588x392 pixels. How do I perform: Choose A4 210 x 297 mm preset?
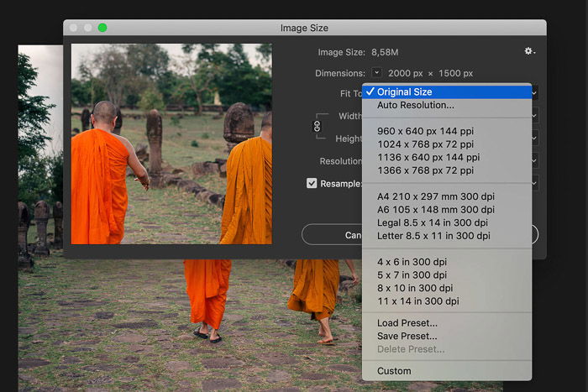click(x=435, y=196)
